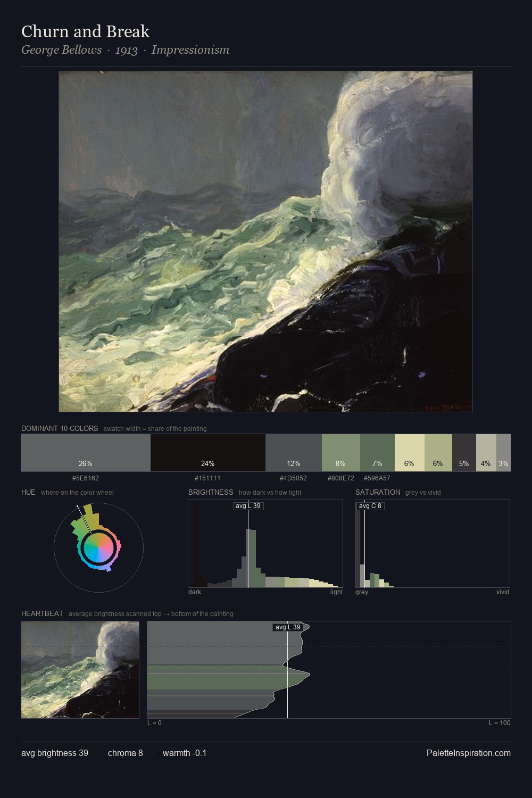Click the year '1913'
The width and height of the screenshot is (532, 798).
pyautogui.click(x=127, y=50)
